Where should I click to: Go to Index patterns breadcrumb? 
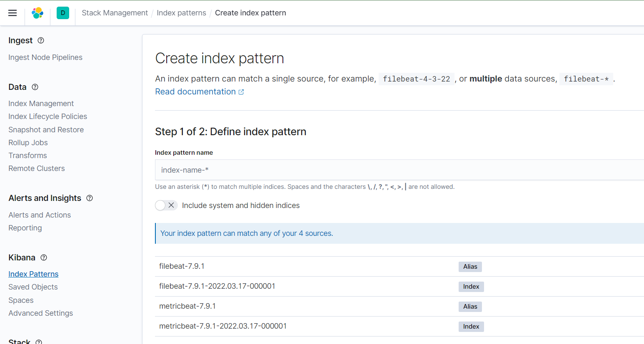click(x=181, y=13)
